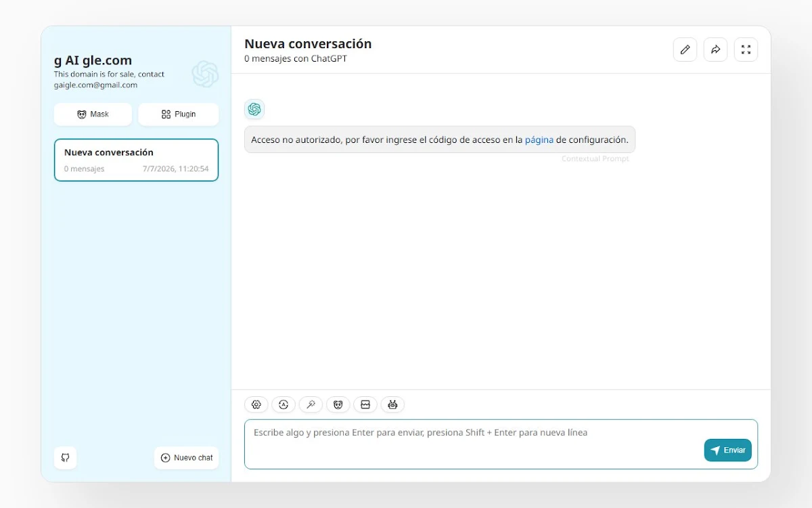Open the GitHub link icon in sidebar
This screenshot has width=812, height=508.
(x=66, y=458)
